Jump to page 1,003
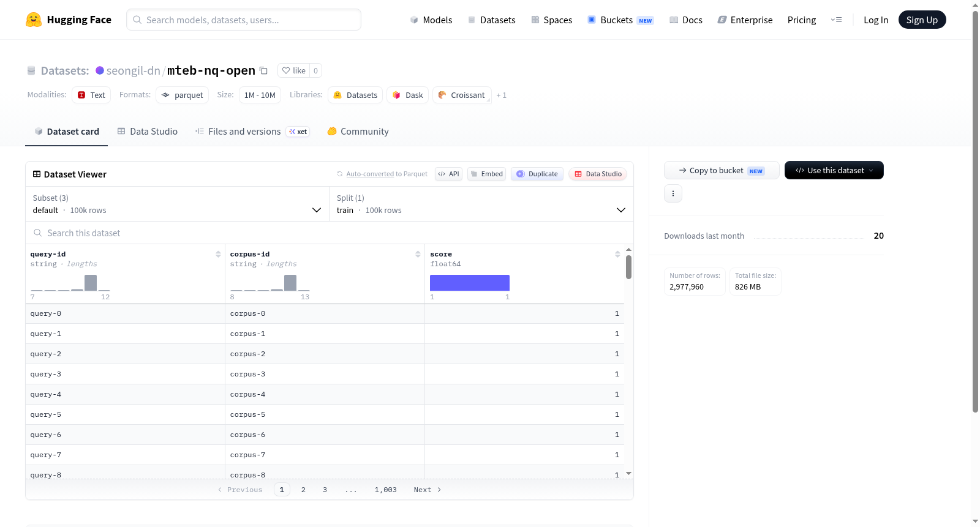The height and width of the screenshot is (527, 980). [386, 490]
